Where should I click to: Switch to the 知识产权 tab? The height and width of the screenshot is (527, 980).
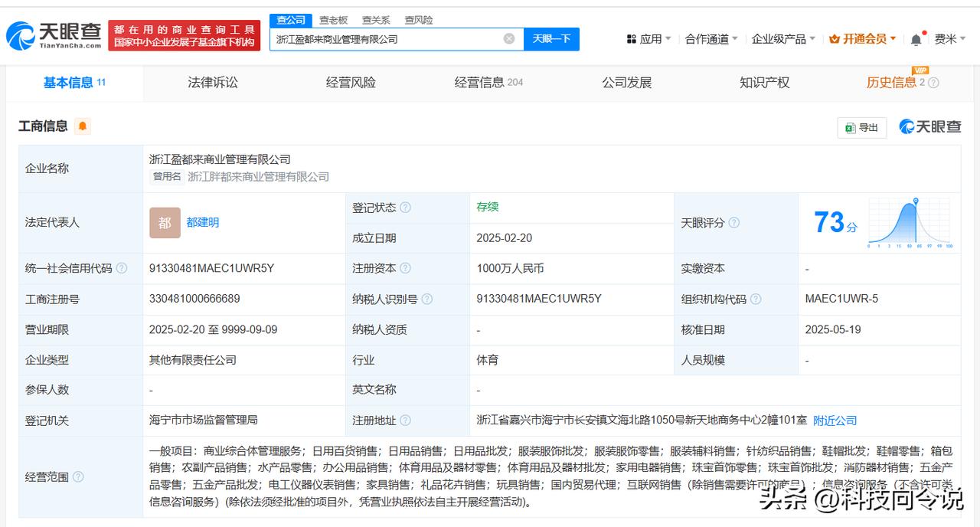(x=764, y=83)
